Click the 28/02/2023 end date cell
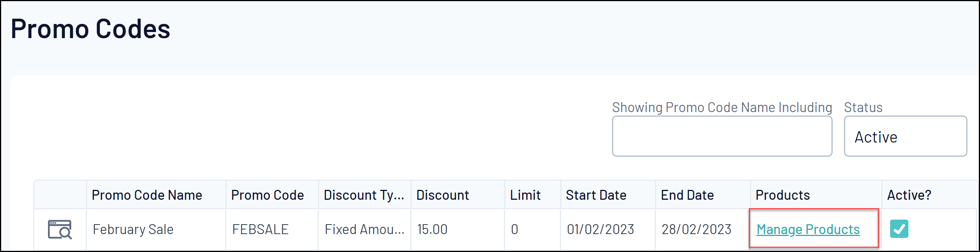The width and height of the screenshot is (980, 252). 696,230
